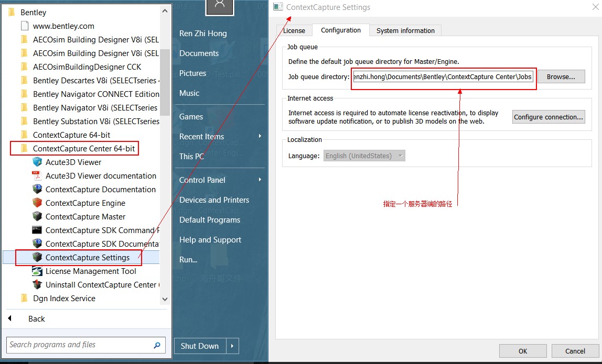
Task: Open the first AECOsim Building Designer V8i folder
Action: 95,39
